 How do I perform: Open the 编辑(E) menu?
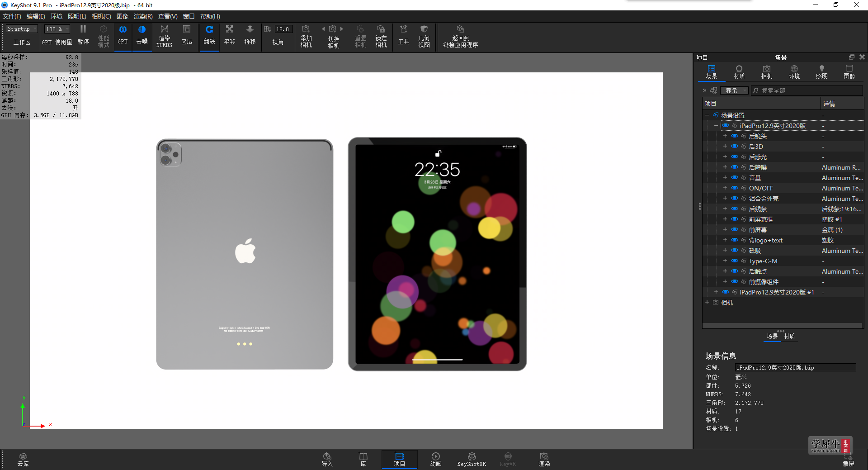[x=36, y=16]
